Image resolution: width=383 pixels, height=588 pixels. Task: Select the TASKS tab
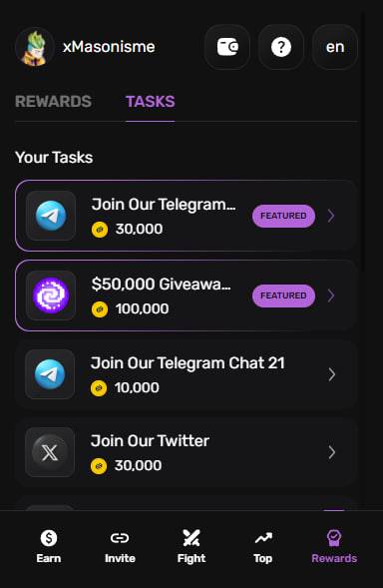click(151, 101)
